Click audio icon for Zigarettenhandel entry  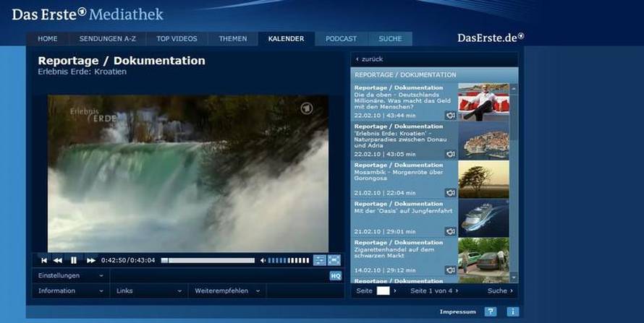pos(451,270)
